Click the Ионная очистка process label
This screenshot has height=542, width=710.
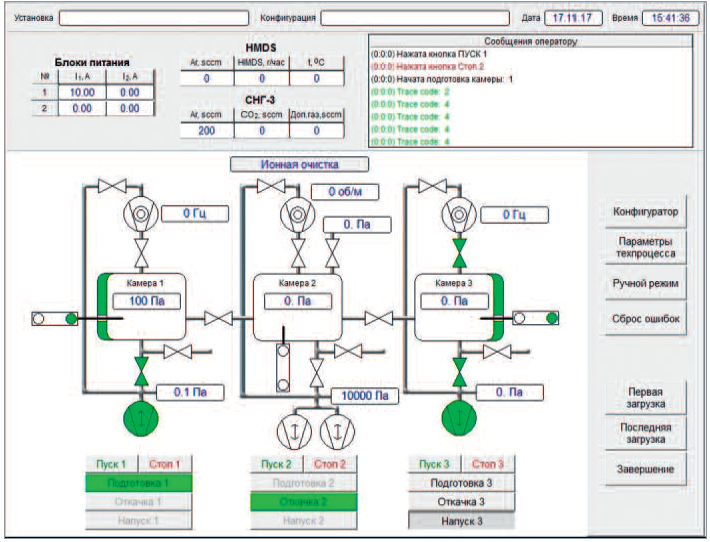pos(299,164)
